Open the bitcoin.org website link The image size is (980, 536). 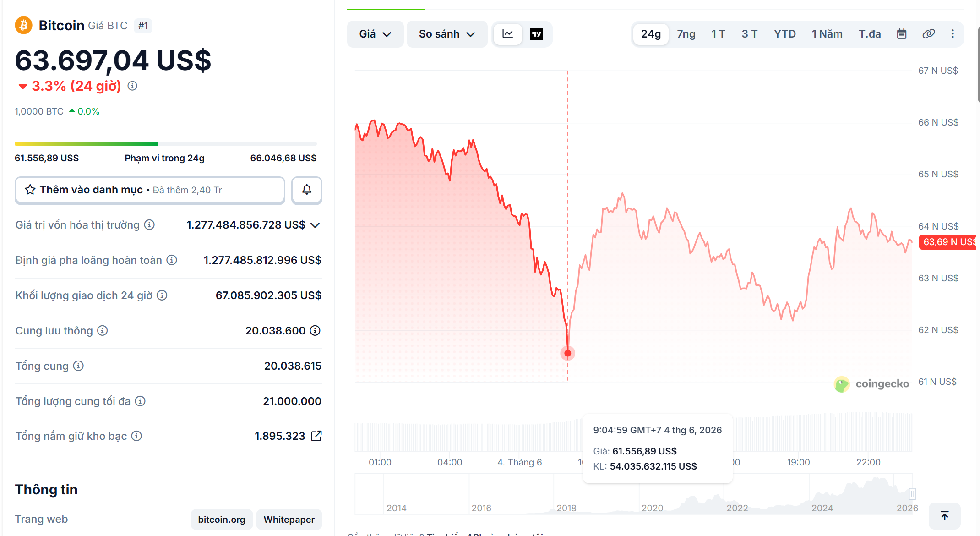coord(222,520)
